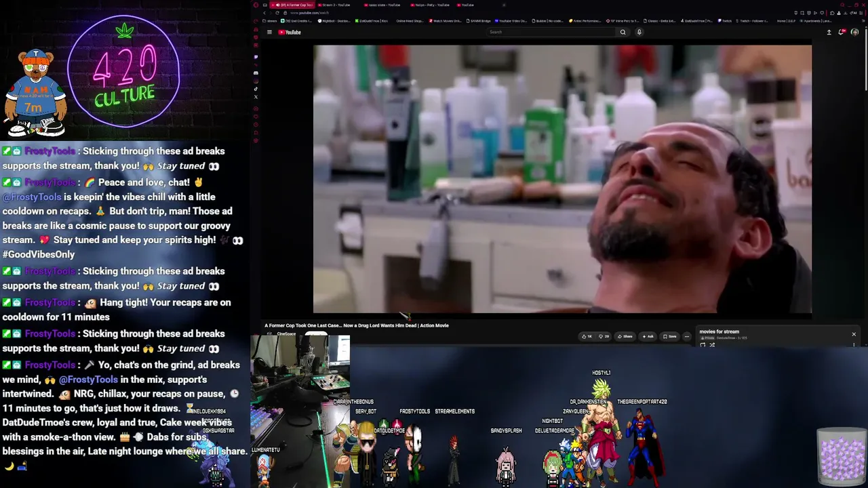Viewport: 868px width, 488px height.
Task: Open the Online Head Shop bookmark
Action: [409, 21]
